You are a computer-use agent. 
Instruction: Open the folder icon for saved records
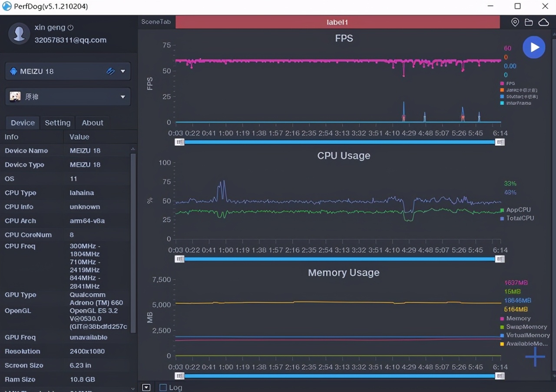(529, 22)
